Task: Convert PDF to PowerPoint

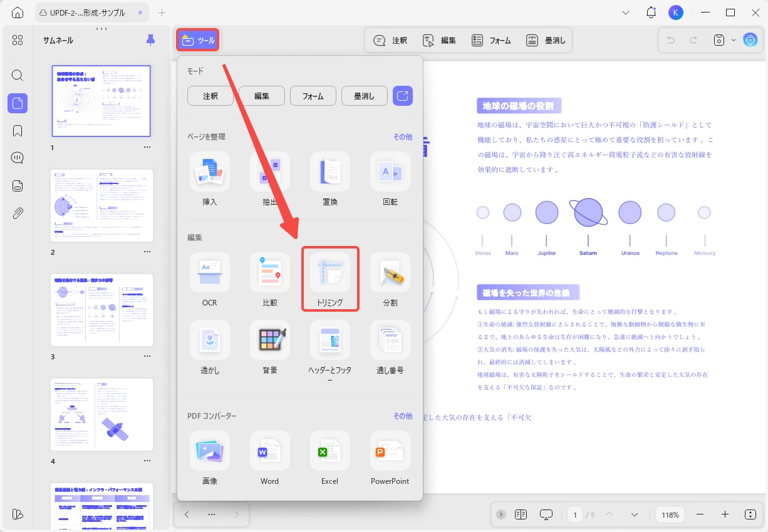Action: 390,458
